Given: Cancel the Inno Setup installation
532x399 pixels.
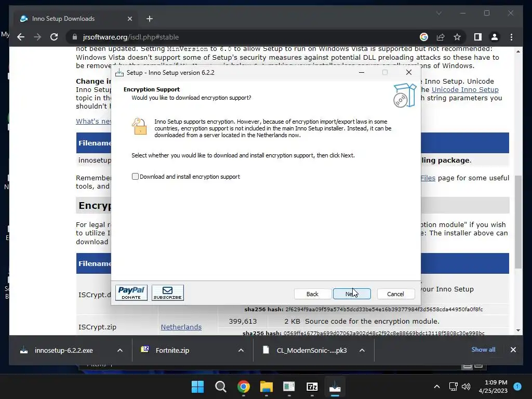Looking at the screenshot, I should coord(395,294).
